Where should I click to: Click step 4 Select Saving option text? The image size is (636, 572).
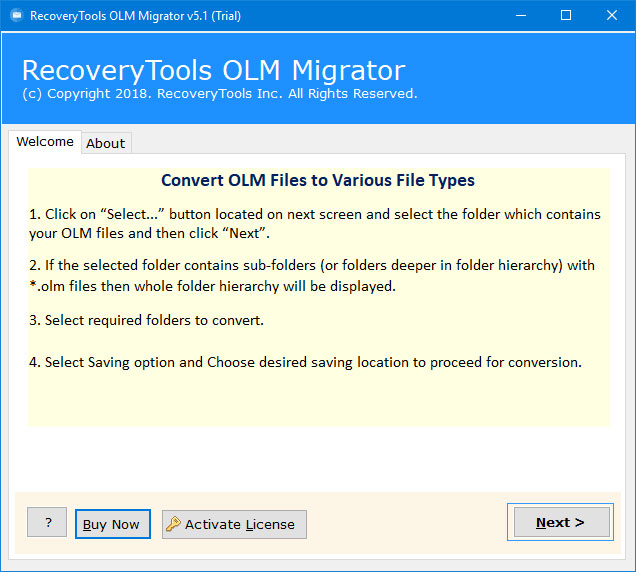(305, 362)
